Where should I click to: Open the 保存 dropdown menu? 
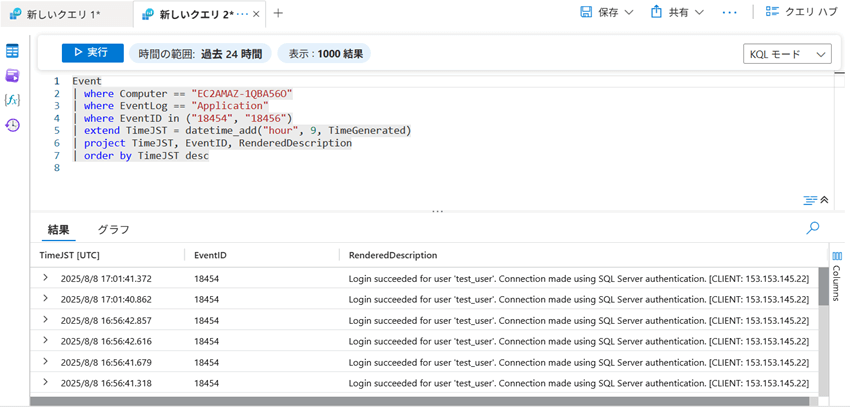[607, 13]
